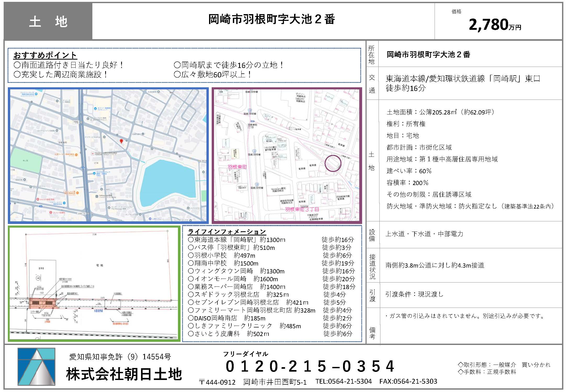567x392 pixels.
Task: Click the ライフインフォメーション heading
Action: click(227, 232)
